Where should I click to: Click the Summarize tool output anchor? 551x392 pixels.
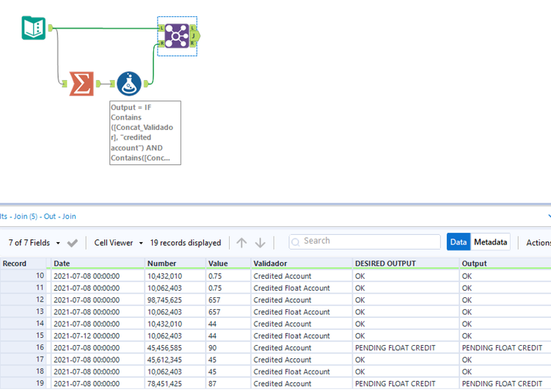pyautogui.click(x=98, y=84)
